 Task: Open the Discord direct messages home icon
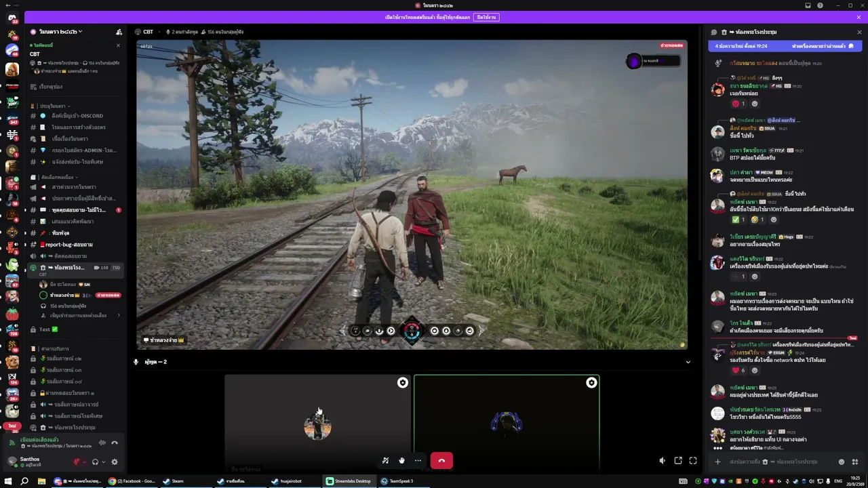[x=12, y=18]
